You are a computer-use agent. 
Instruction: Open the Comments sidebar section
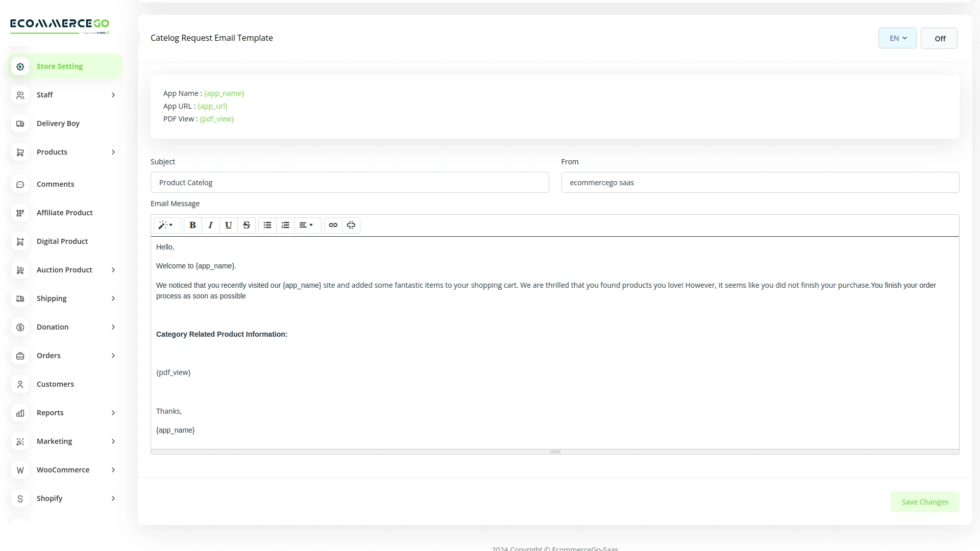point(55,184)
